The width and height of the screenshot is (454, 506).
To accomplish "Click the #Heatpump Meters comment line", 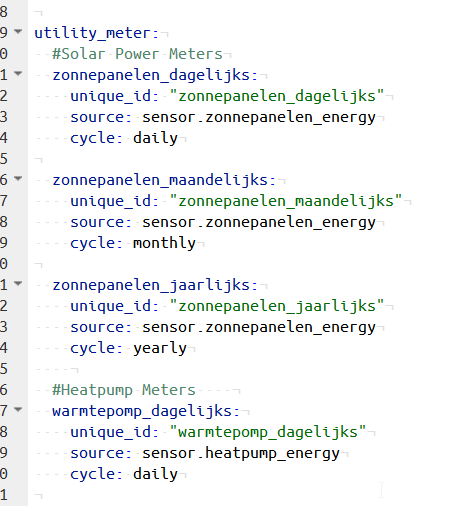I will point(124,390).
